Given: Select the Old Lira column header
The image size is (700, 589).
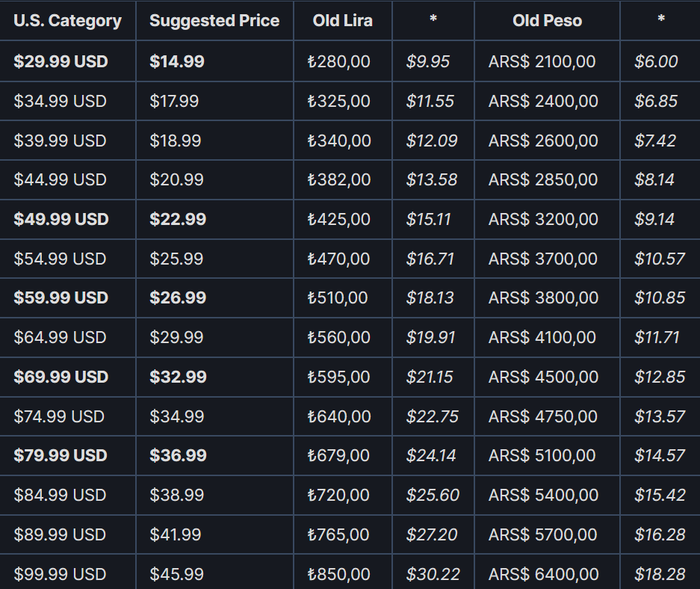Looking at the screenshot, I should (342, 21).
